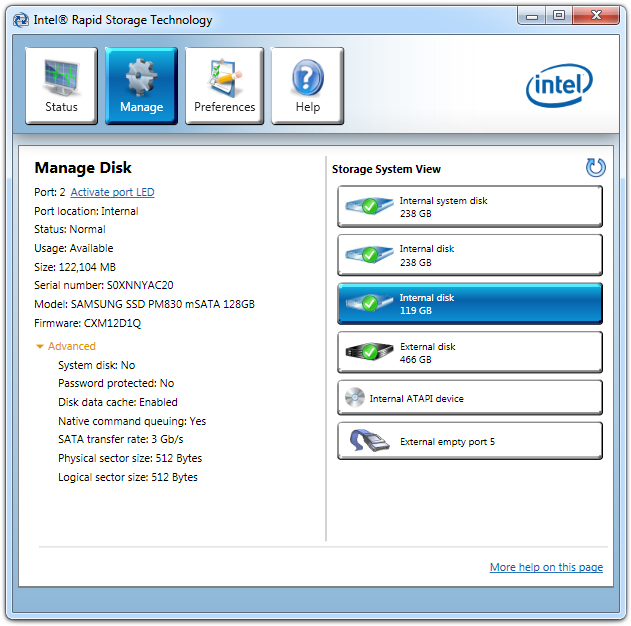The width and height of the screenshot is (631, 626).
Task: Click the Activate port LED link
Action: tap(112, 192)
